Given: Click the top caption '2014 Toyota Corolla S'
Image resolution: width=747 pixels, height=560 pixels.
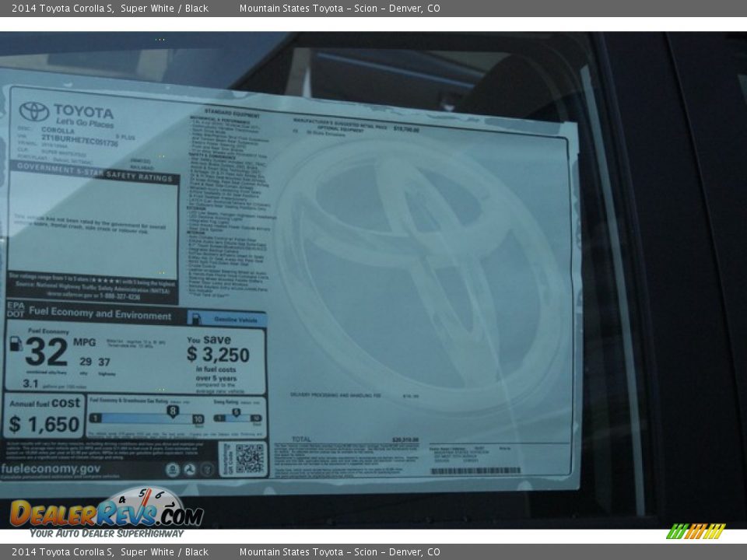Looking at the screenshot, I should (62, 9).
